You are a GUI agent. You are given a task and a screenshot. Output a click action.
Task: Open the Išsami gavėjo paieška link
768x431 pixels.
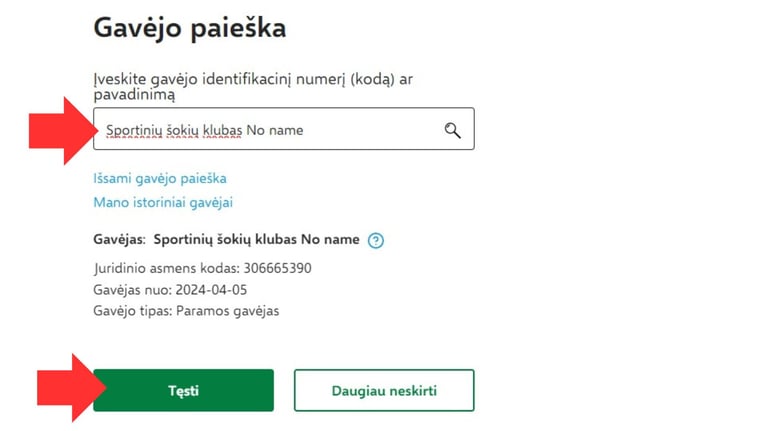(160, 178)
